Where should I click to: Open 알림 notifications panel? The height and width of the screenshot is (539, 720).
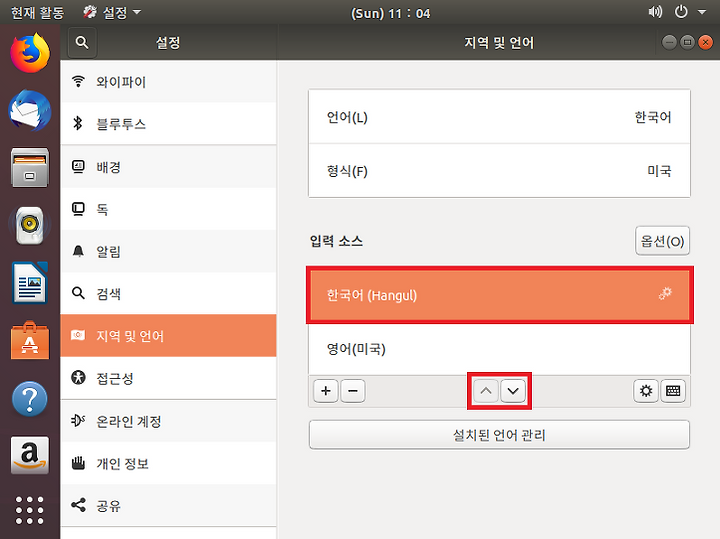(x=169, y=251)
